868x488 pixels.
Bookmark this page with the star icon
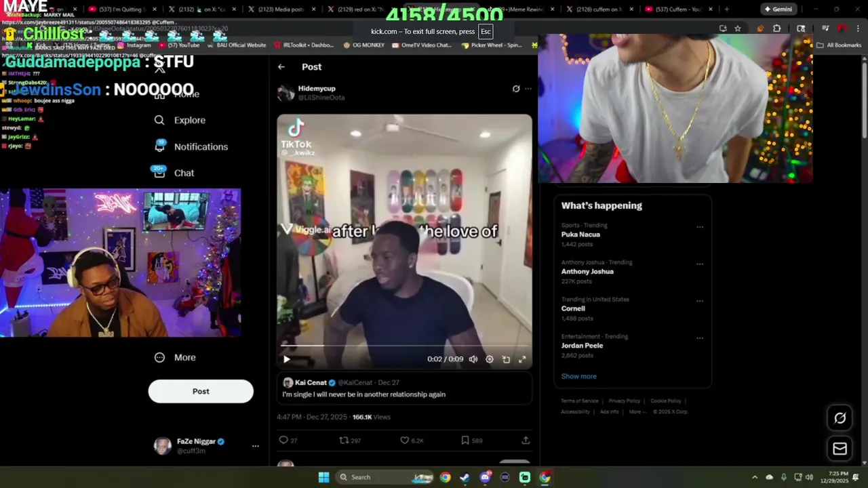(738, 28)
